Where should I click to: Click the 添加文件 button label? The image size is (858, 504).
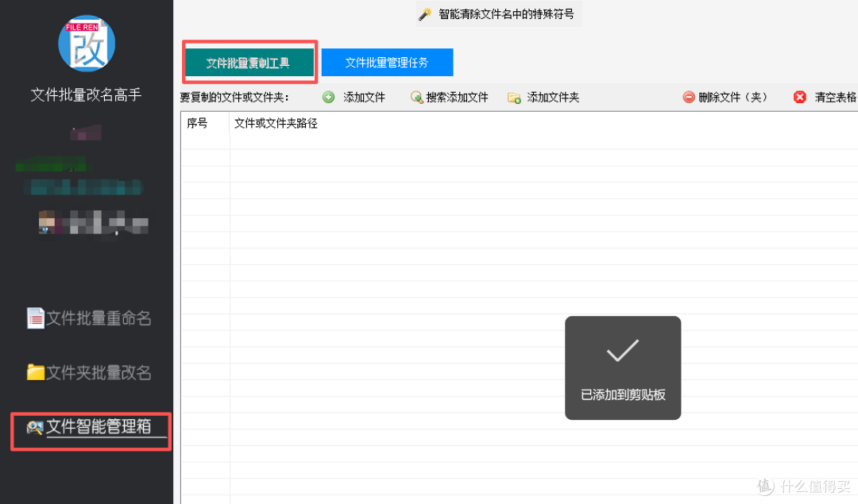click(x=364, y=98)
